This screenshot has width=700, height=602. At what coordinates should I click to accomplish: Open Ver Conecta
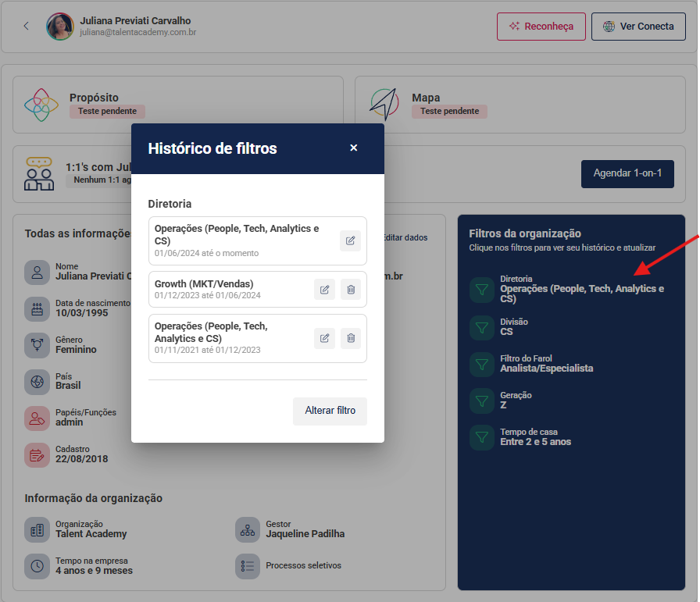(x=638, y=26)
